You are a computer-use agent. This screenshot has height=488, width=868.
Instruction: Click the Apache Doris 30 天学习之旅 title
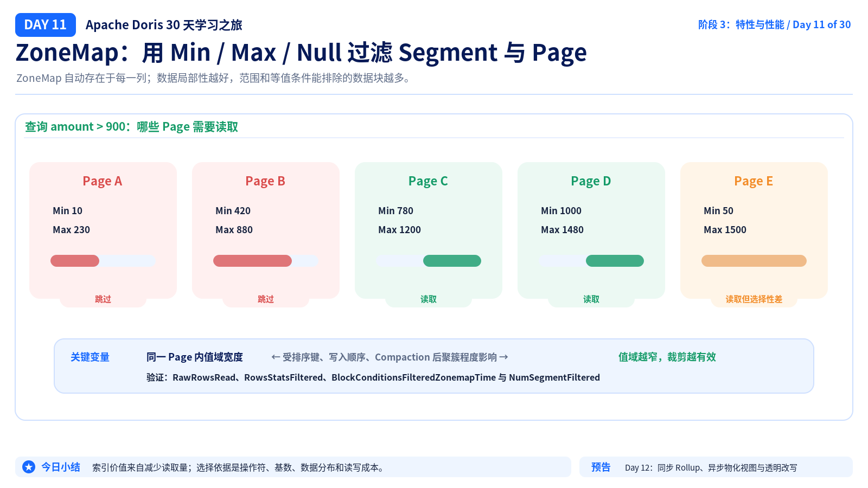(x=164, y=25)
